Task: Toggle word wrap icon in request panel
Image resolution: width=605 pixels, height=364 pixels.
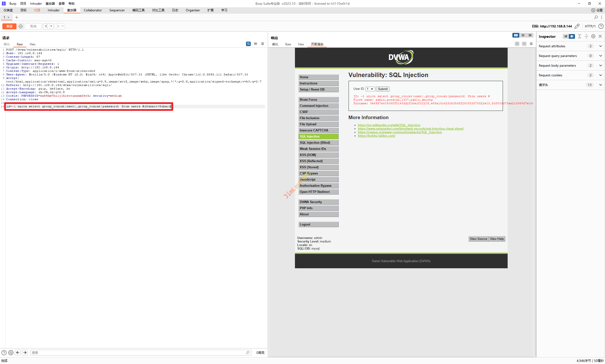Action: (x=248, y=44)
